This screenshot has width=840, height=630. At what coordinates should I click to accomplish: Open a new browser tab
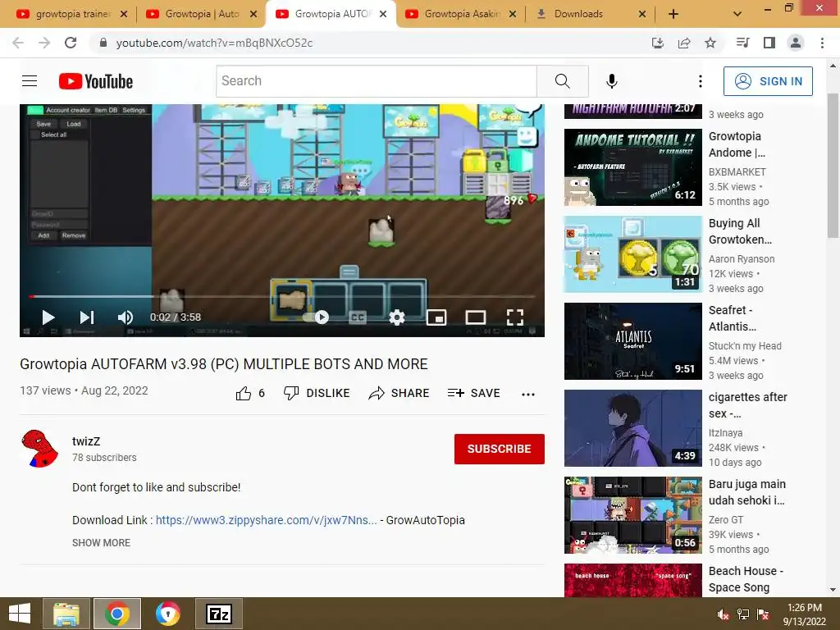click(x=673, y=15)
